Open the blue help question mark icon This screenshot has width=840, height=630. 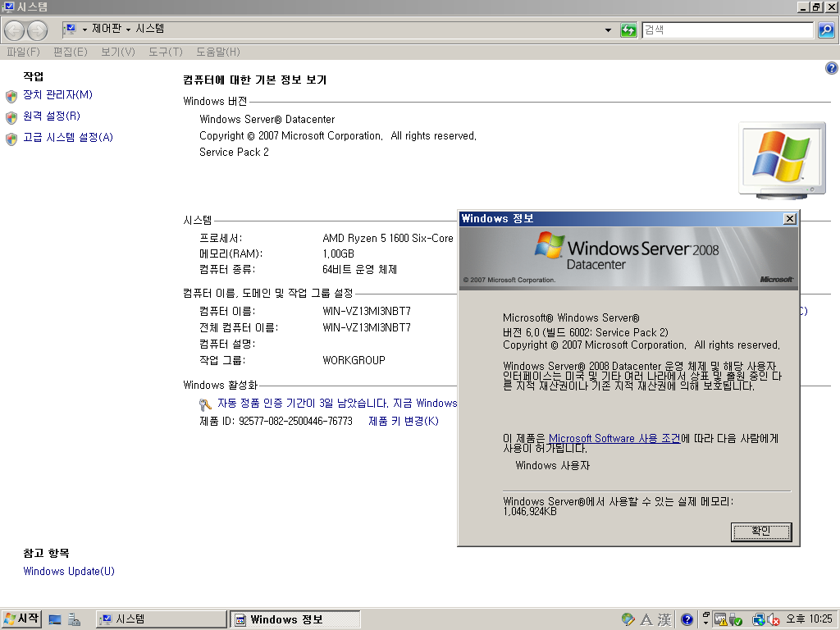click(831, 68)
